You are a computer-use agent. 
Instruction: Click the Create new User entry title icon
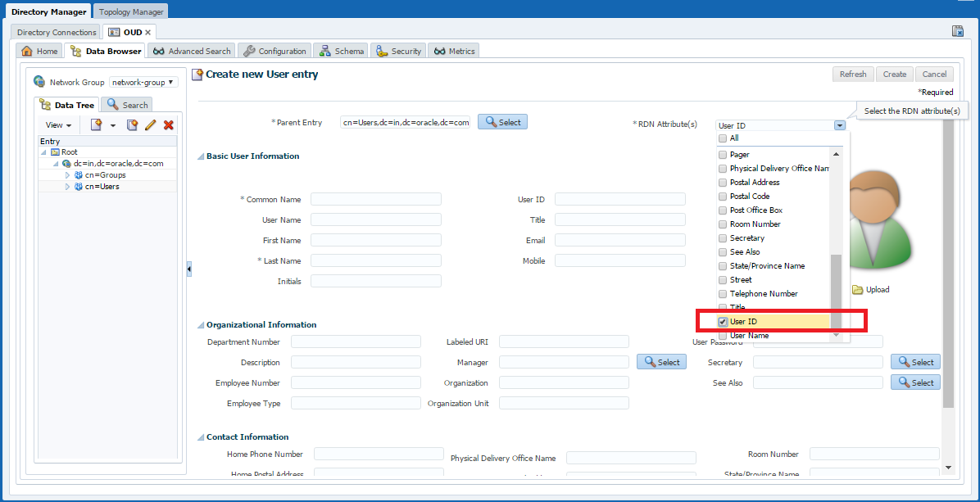pyautogui.click(x=197, y=75)
